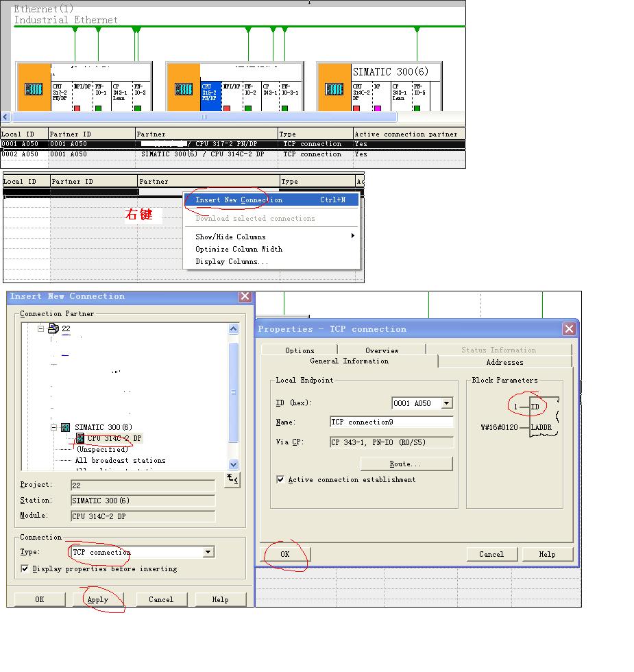The image size is (634, 672).
Task: Click the left scroll arrow of the network view
Action: pyautogui.click(x=5, y=117)
